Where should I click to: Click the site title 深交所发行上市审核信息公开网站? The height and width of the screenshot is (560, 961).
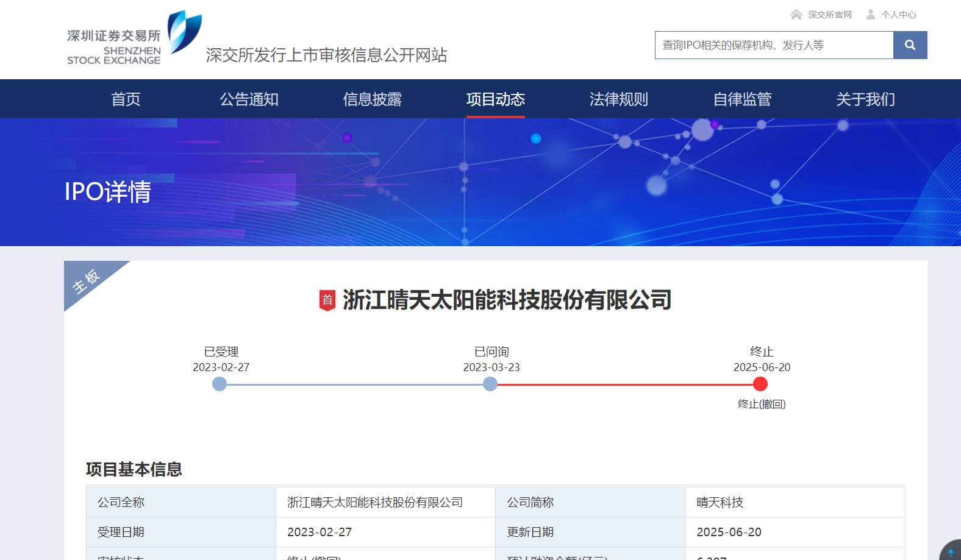point(326,55)
